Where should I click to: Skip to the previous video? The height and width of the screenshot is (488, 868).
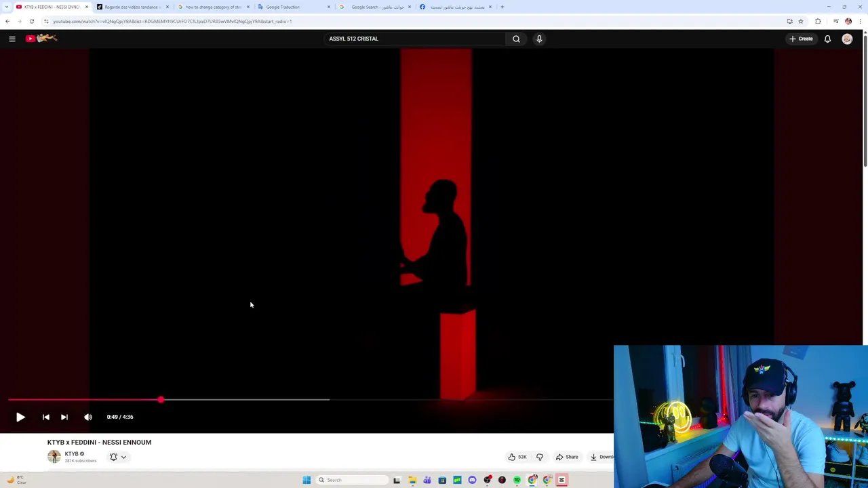45,417
